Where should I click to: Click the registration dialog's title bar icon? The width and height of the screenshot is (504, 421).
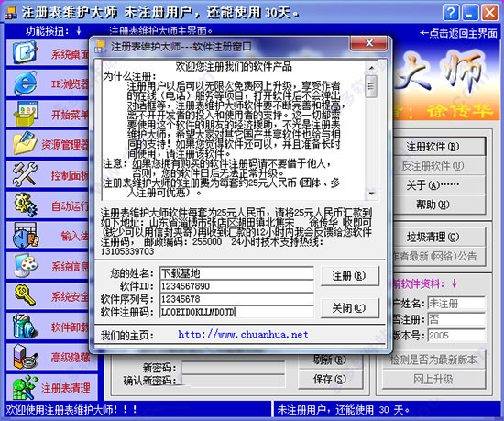pos(100,47)
